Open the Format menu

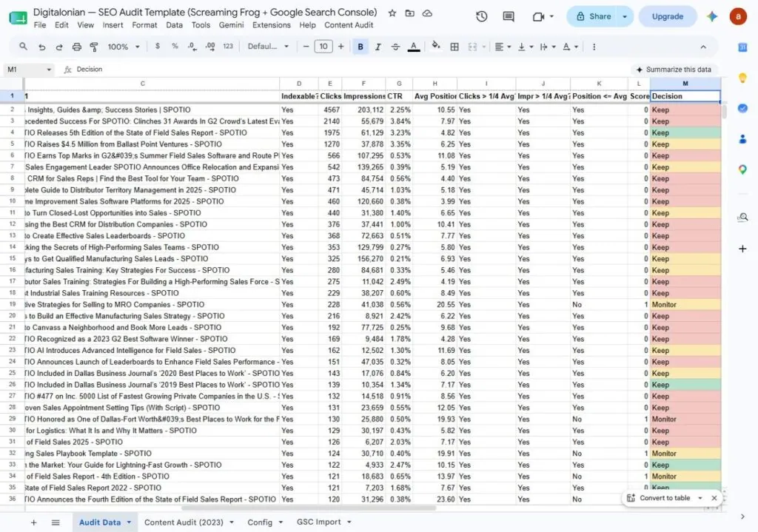[144, 25]
